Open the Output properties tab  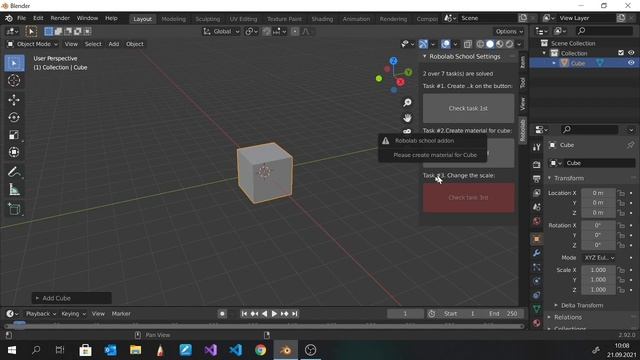click(537, 179)
